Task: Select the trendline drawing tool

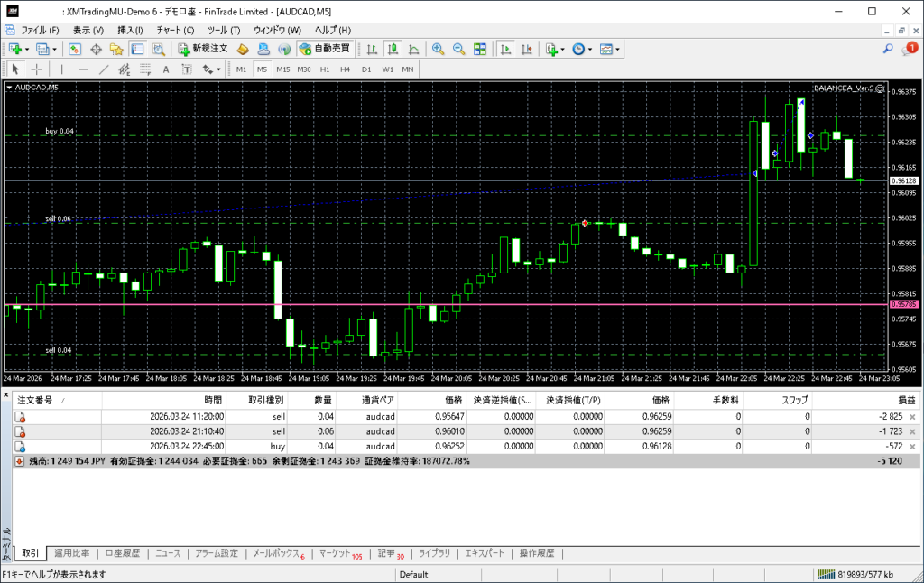Action: click(x=103, y=69)
